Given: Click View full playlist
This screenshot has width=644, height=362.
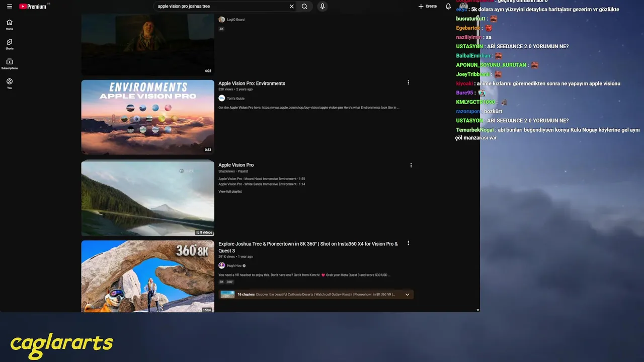Looking at the screenshot, I should pyautogui.click(x=230, y=192).
